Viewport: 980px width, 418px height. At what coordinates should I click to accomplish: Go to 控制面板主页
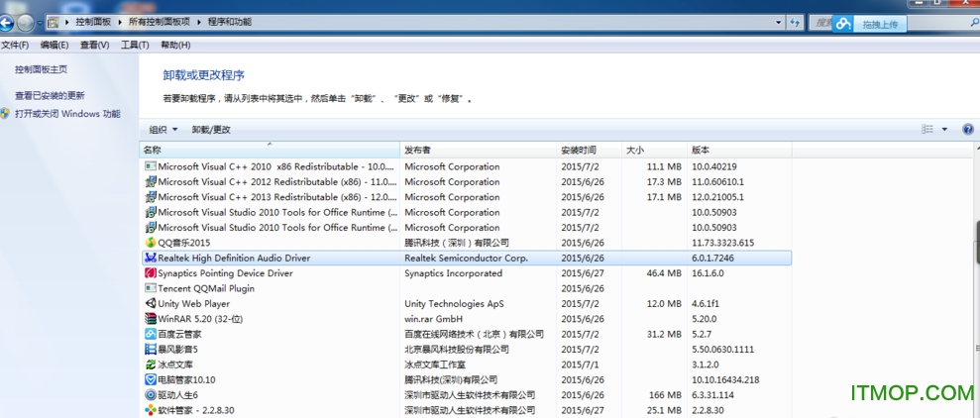click(x=42, y=69)
